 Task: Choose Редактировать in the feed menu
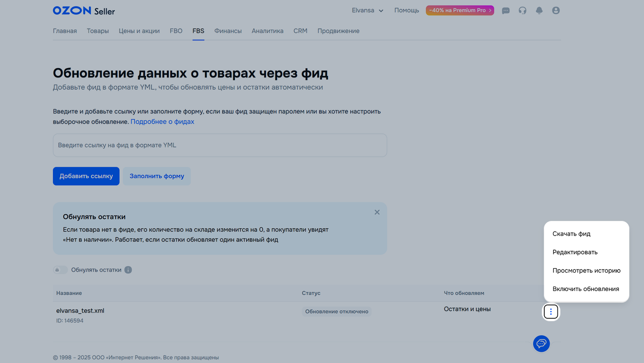click(575, 252)
